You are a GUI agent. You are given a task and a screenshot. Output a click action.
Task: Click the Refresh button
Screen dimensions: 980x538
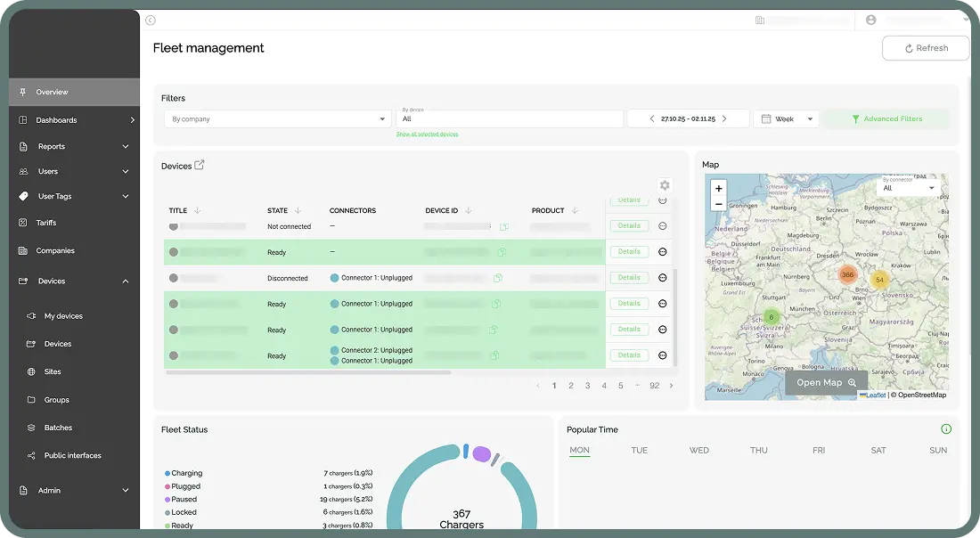click(926, 48)
